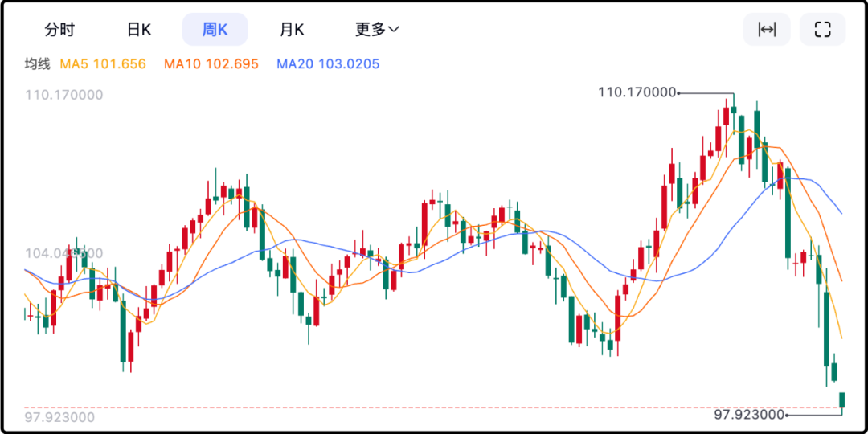Click the 97.923000 label at bottom of the y-axis
Screen dimensions: 868x434
tap(59, 417)
